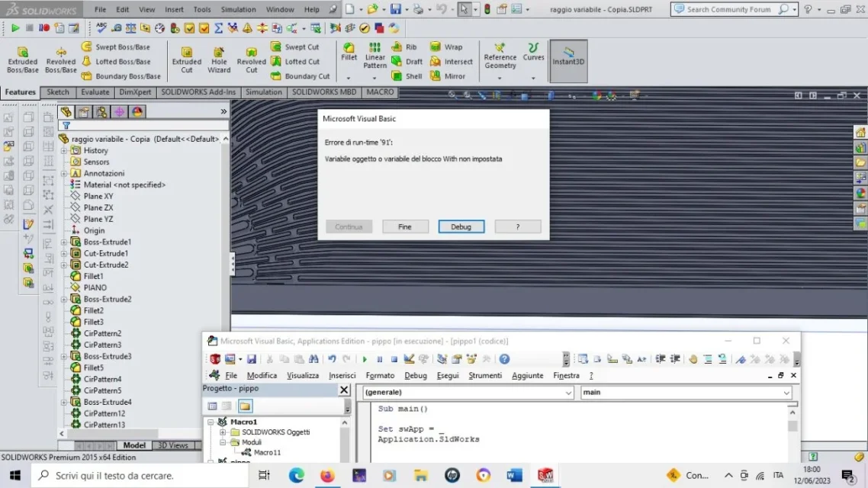Open the Edge browser from the taskbar
The image size is (868, 488).
point(296,475)
